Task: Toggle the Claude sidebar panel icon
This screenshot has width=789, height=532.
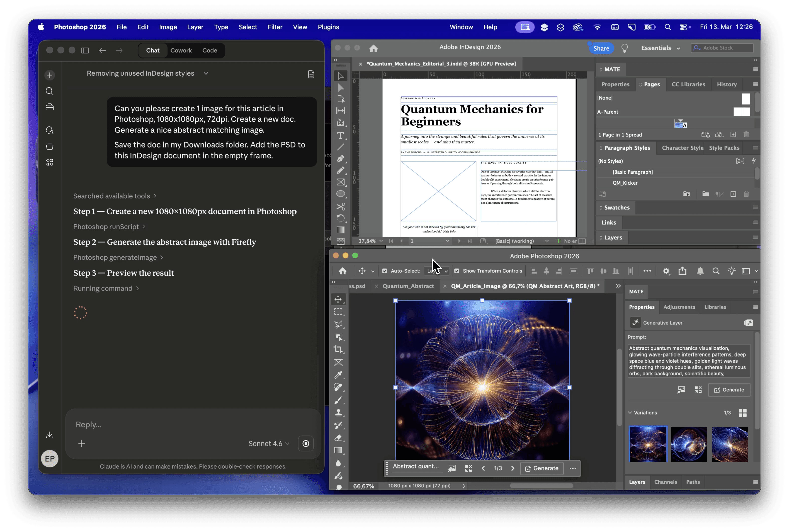Action: click(85, 50)
